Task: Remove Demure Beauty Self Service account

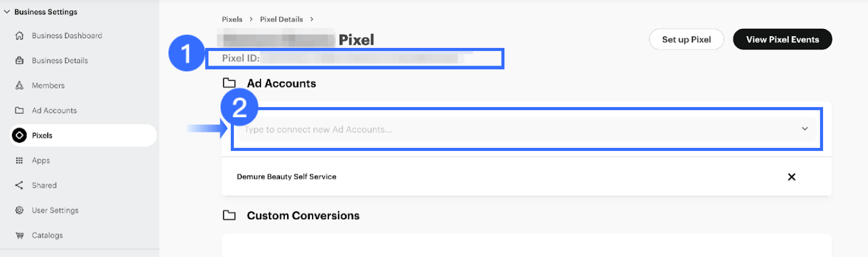Action: (x=791, y=177)
